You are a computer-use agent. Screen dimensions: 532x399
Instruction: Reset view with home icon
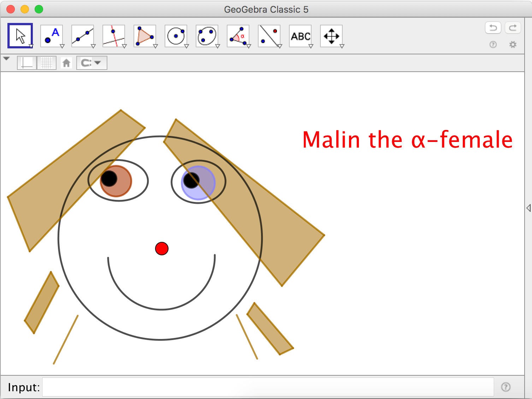click(66, 63)
